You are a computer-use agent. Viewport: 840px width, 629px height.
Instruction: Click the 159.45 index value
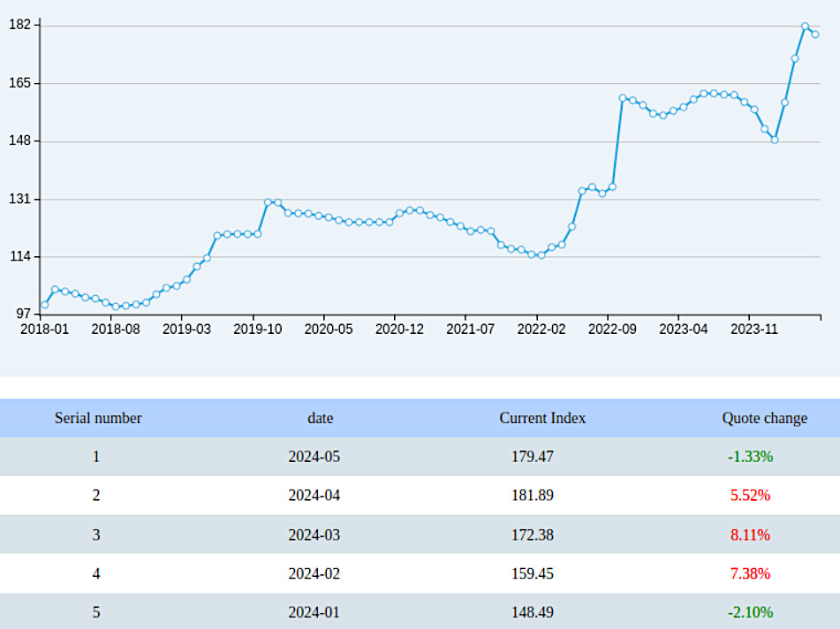tap(533, 573)
